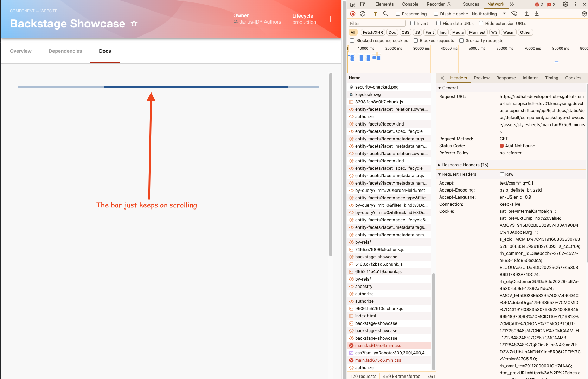Click the css?family=Roboto stylesheet icon
The image size is (588, 379).
tap(351, 353)
